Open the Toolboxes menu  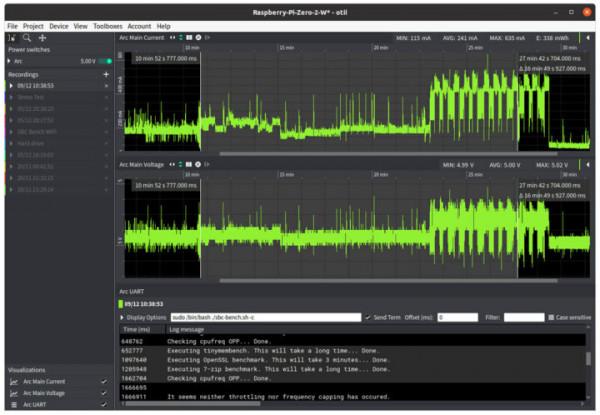pos(107,26)
